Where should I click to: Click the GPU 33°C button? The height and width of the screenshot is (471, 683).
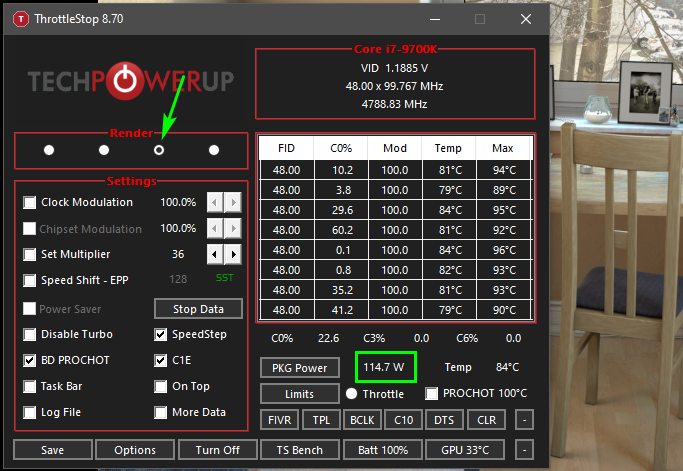coord(465,450)
